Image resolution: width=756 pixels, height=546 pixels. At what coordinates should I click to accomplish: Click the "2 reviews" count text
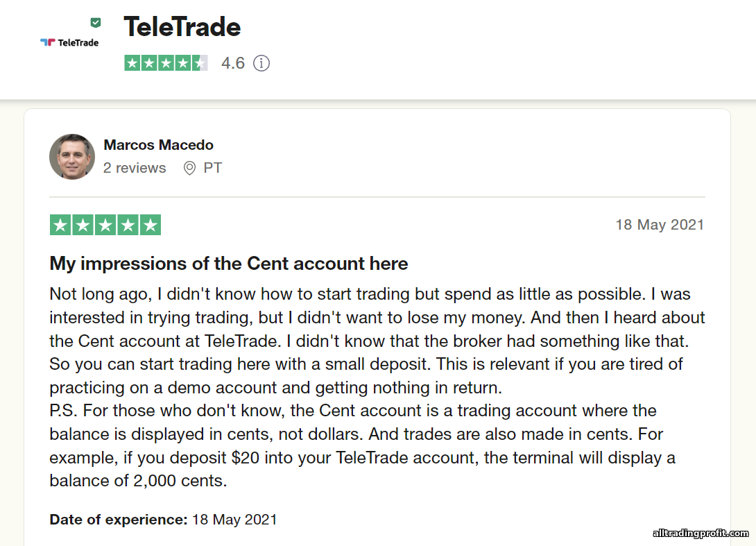coord(135,168)
